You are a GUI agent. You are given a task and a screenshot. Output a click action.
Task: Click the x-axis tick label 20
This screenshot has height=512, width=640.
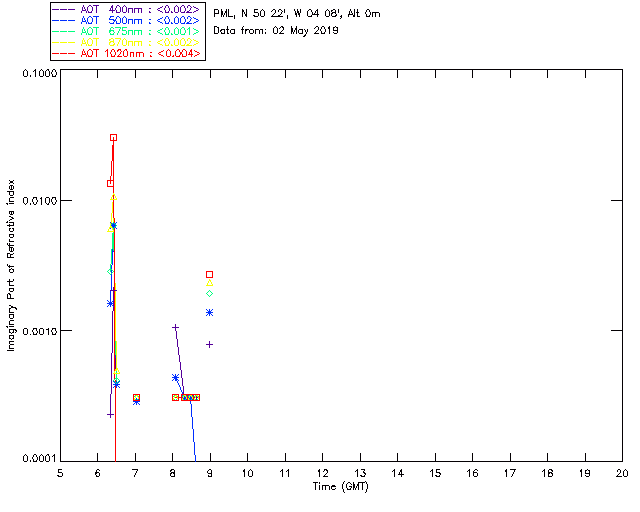click(622, 473)
